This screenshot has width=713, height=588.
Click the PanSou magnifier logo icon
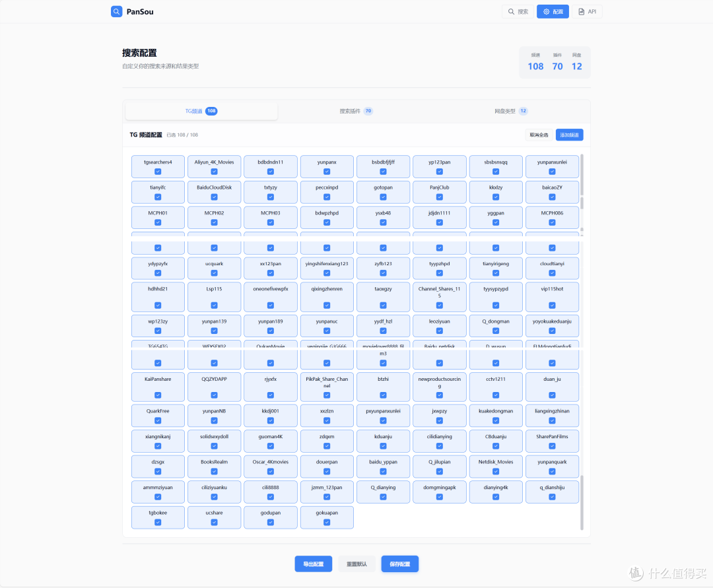click(x=116, y=11)
